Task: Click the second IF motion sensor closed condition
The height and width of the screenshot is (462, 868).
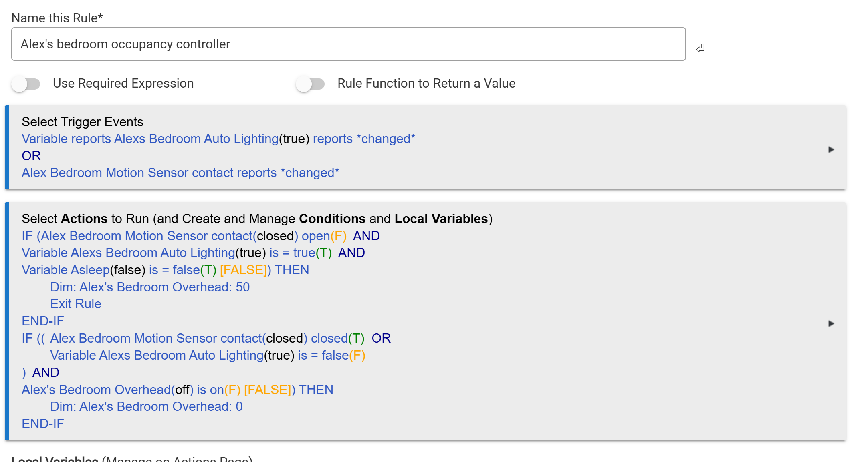Action: click(206, 338)
